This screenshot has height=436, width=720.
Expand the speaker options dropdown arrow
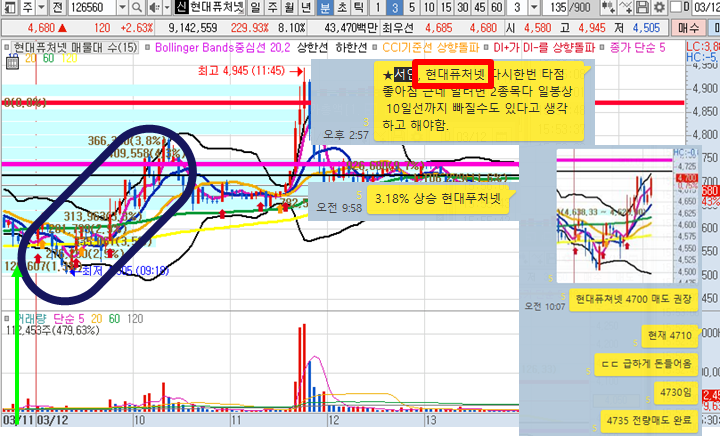point(167,7)
